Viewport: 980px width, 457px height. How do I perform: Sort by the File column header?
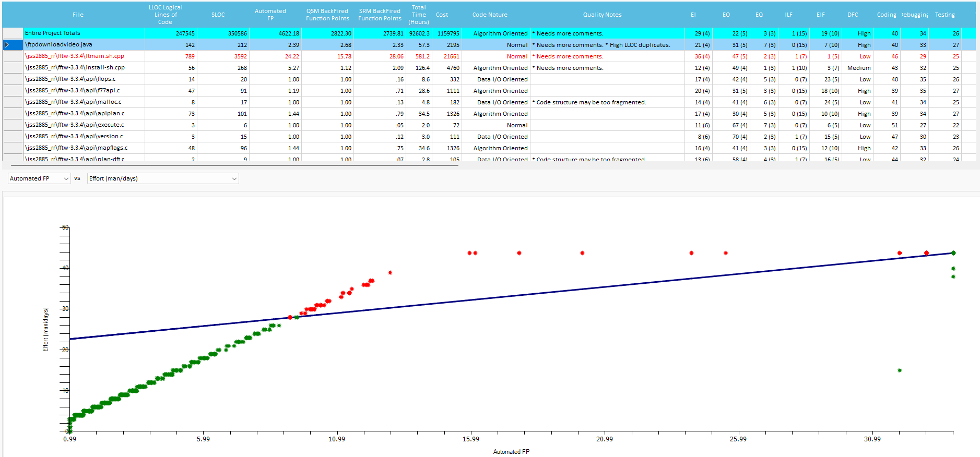pos(78,15)
